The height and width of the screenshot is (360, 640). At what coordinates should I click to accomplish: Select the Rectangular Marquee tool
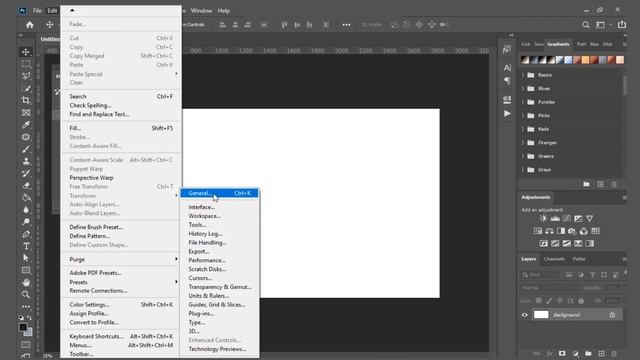point(26,64)
